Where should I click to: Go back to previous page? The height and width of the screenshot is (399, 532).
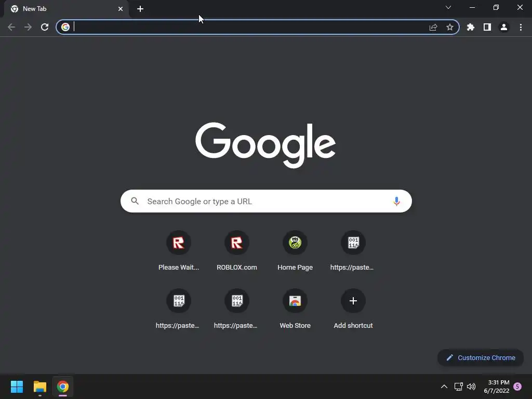[11, 27]
